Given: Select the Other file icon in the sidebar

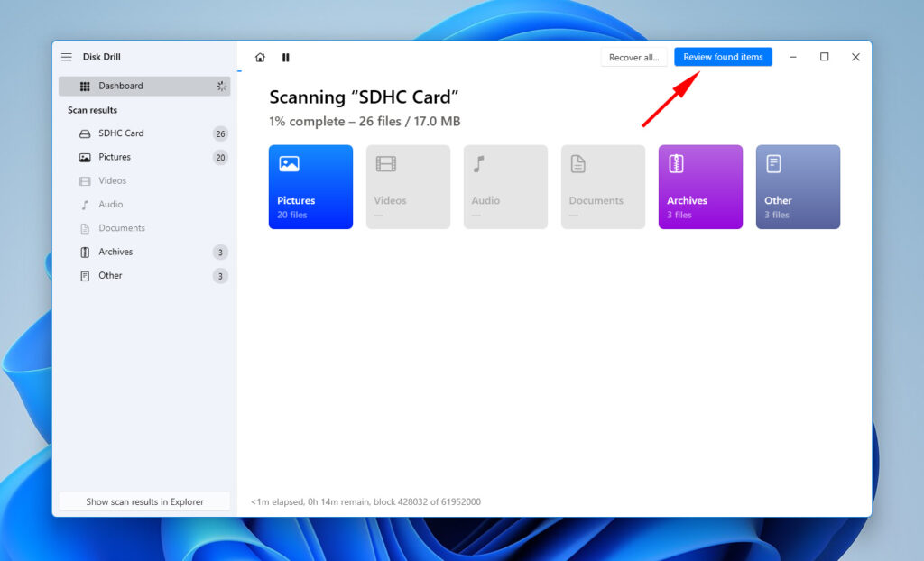Looking at the screenshot, I should [x=84, y=275].
